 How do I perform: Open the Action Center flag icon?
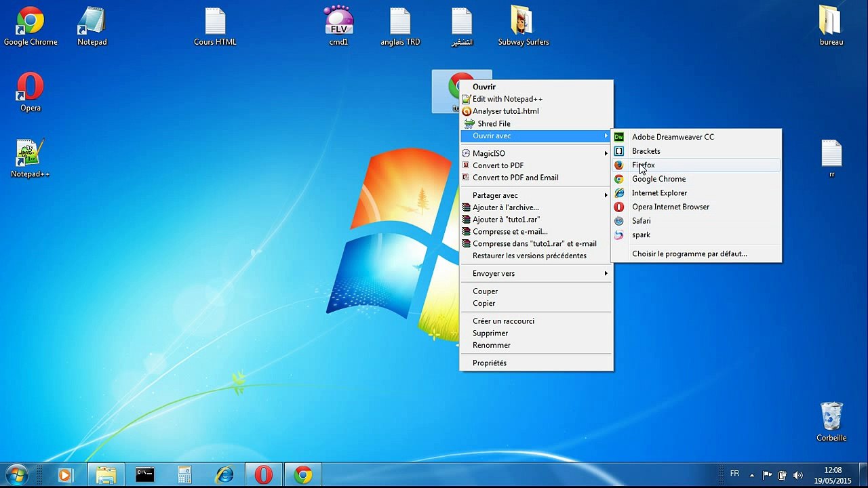coord(767,475)
